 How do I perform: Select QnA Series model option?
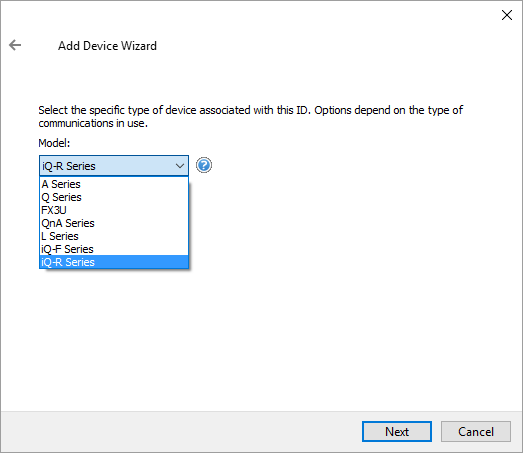pos(114,223)
